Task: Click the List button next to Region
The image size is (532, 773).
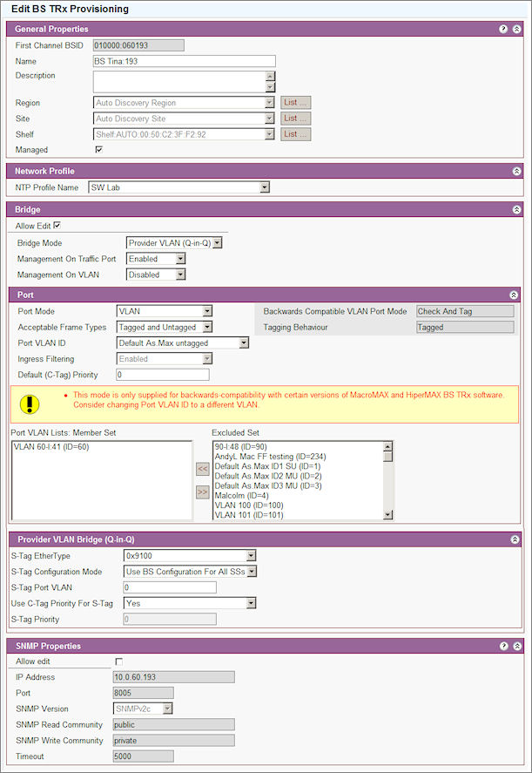Action: tap(295, 103)
